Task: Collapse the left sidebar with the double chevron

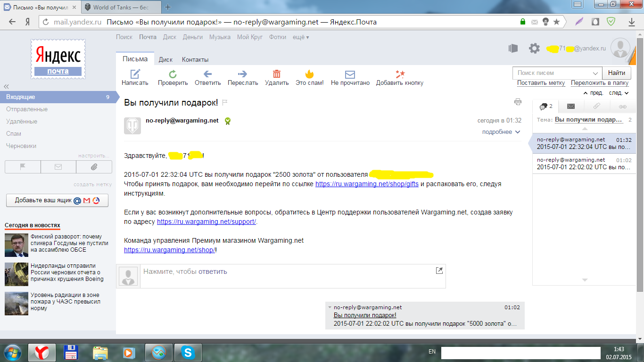Action: tap(7, 87)
